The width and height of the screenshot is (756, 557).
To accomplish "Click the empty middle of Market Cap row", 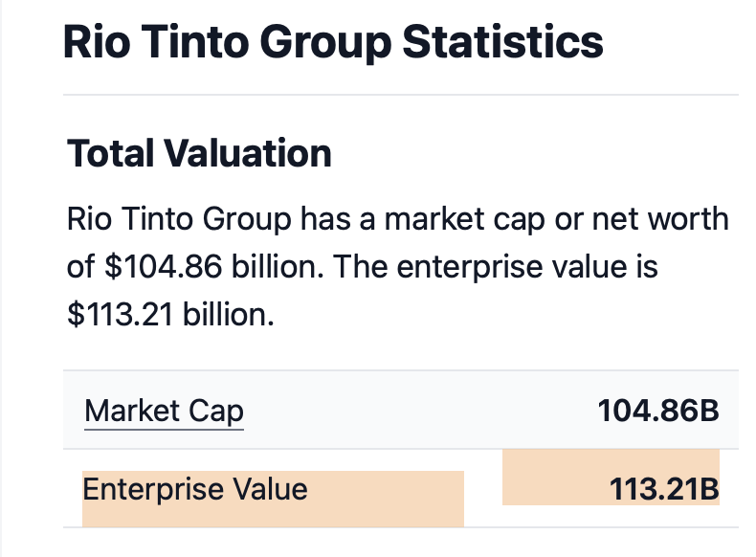I will 421,412.
